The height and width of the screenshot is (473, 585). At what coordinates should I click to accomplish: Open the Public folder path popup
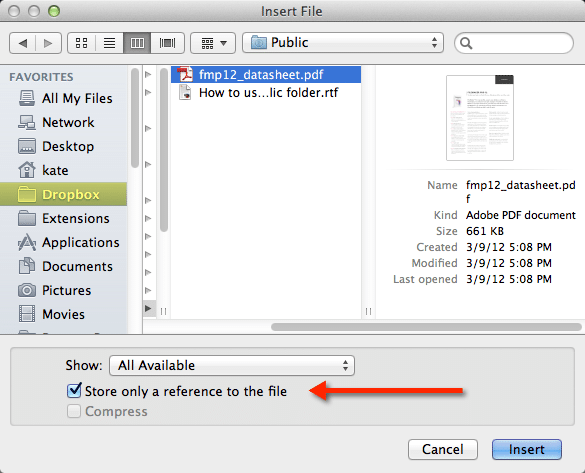[342, 43]
